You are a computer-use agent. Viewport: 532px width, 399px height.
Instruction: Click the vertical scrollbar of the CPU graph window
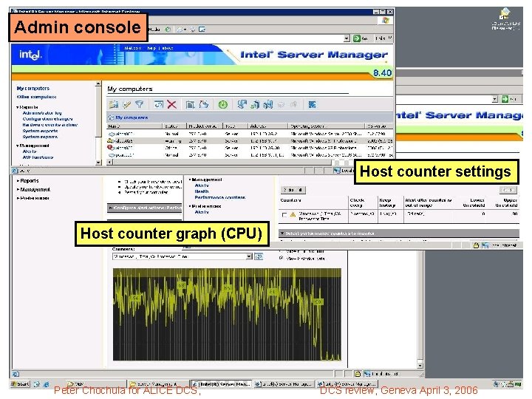tap(420, 305)
